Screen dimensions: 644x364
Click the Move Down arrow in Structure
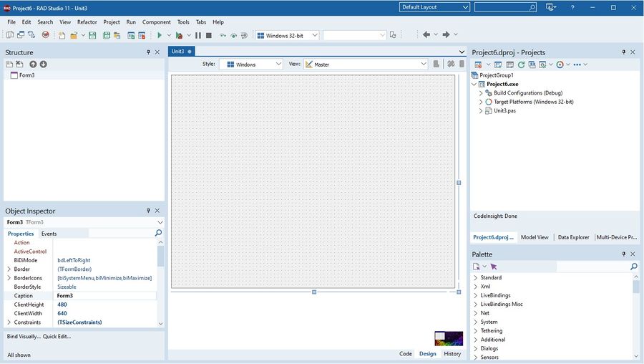tap(43, 64)
